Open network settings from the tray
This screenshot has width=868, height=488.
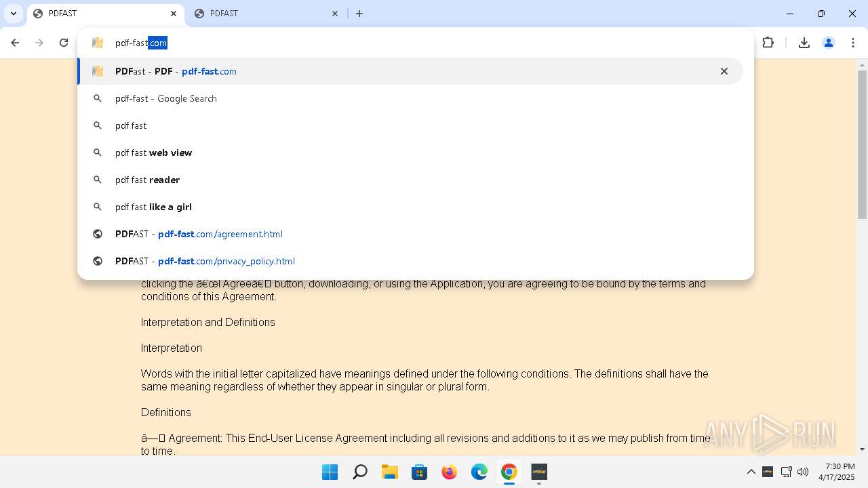click(x=787, y=472)
